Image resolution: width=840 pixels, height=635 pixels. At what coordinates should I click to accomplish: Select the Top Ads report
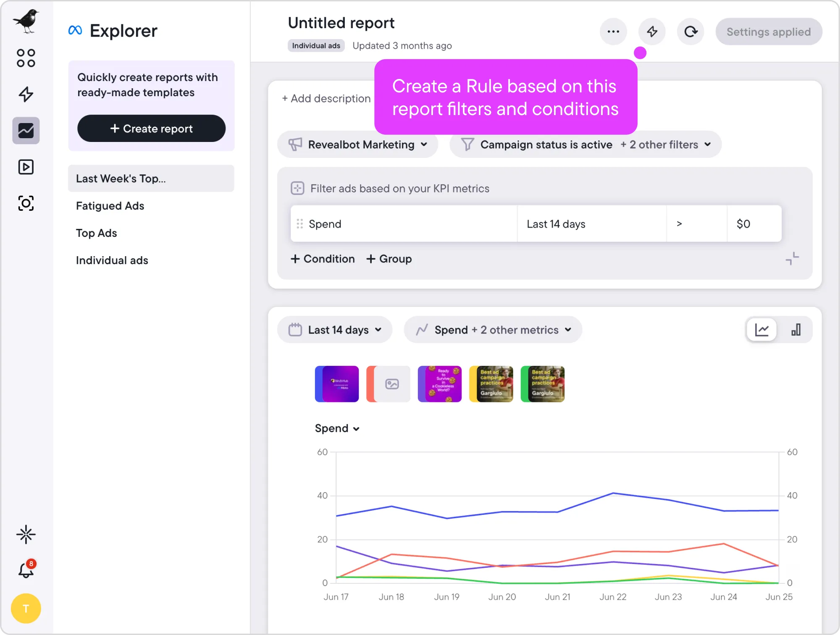click(97, 233)
